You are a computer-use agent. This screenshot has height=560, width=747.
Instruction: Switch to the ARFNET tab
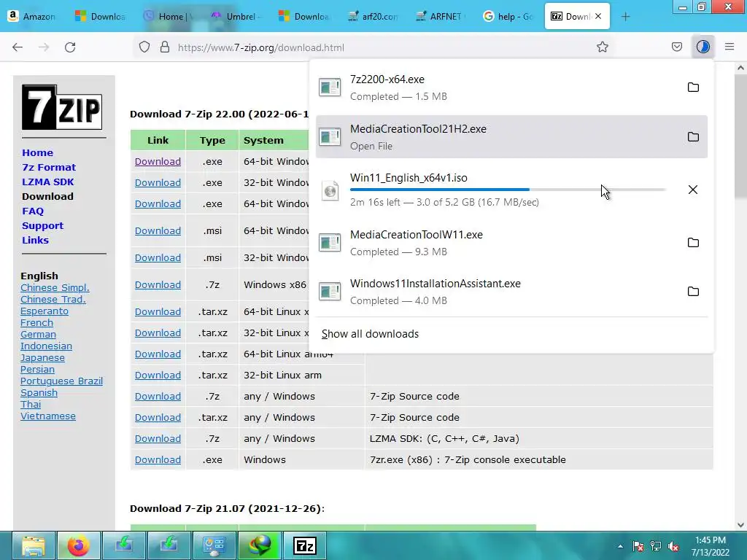click(441, 16)
